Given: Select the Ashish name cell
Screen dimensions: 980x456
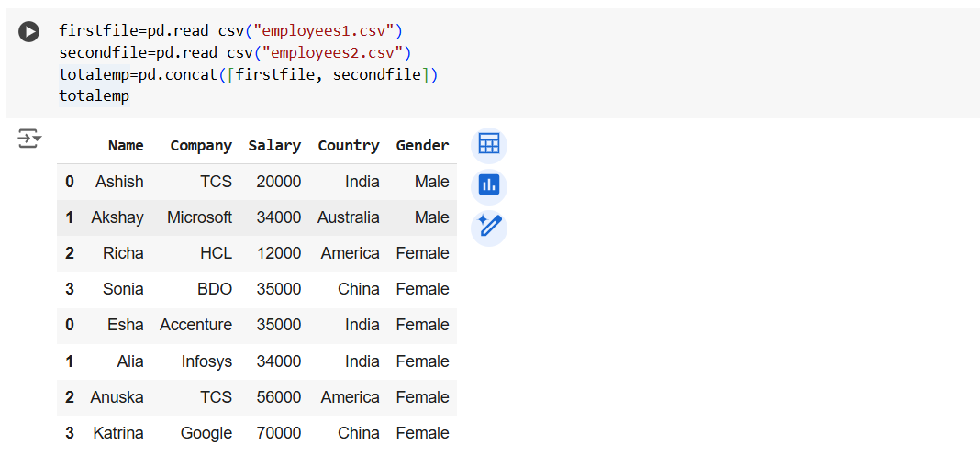Looking at the screenshot, I should 119,182.
